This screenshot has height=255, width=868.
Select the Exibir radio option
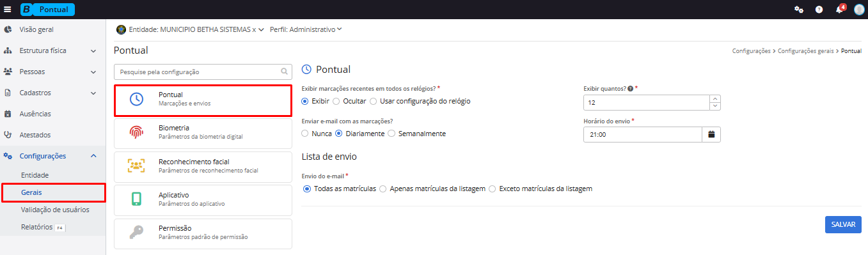click(x=305, y=101)
